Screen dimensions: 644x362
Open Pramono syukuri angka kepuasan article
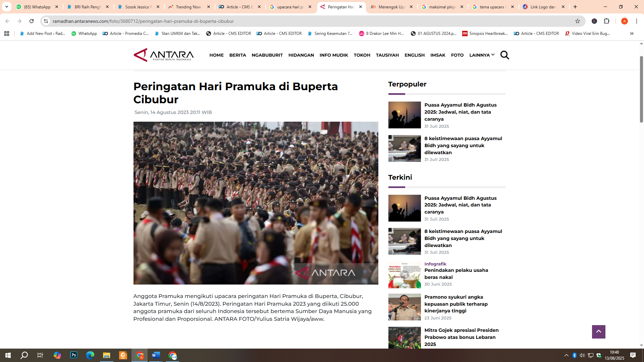[456, 304]
